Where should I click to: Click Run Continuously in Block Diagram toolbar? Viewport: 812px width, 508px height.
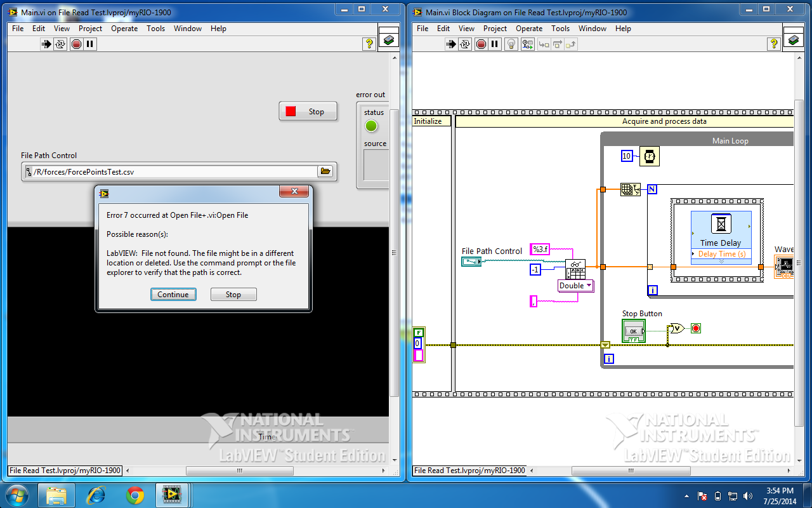point(465,44)
